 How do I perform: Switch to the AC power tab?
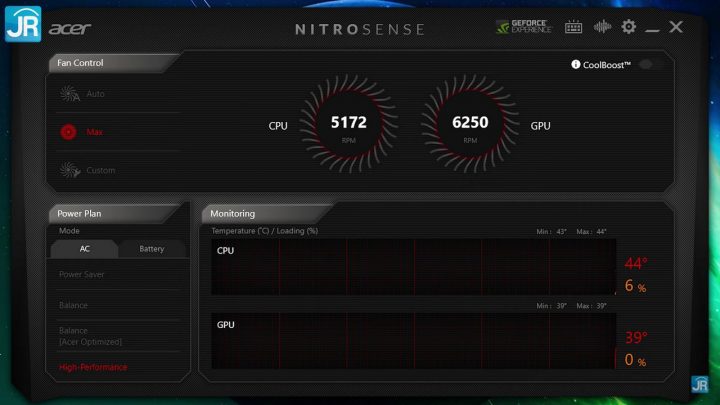(85, 249)
